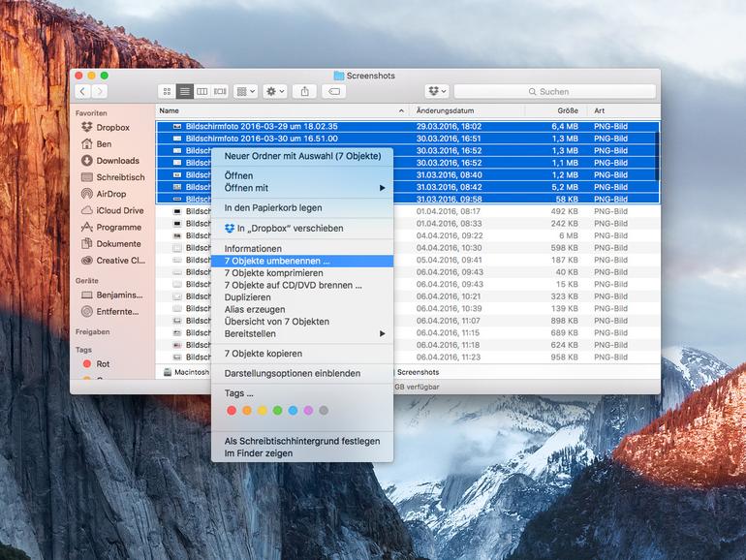Choose "7 Objekte umbenennen …"
746x560 pixels.
pyautogui.click(x=277, y=261)
